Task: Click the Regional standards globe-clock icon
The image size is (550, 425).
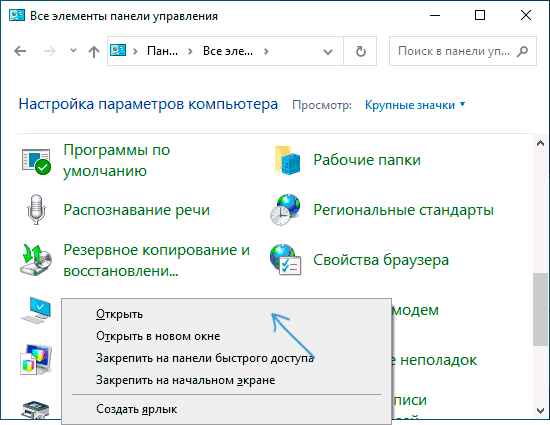Action: (x=285, y=210)
